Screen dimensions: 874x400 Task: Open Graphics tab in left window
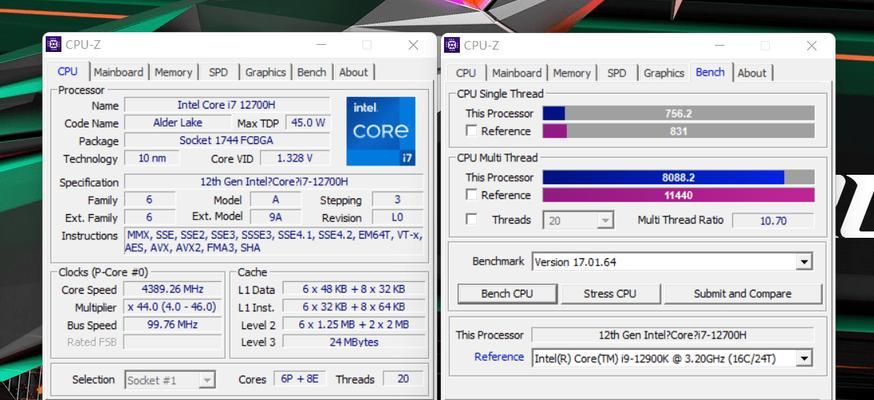265,72
